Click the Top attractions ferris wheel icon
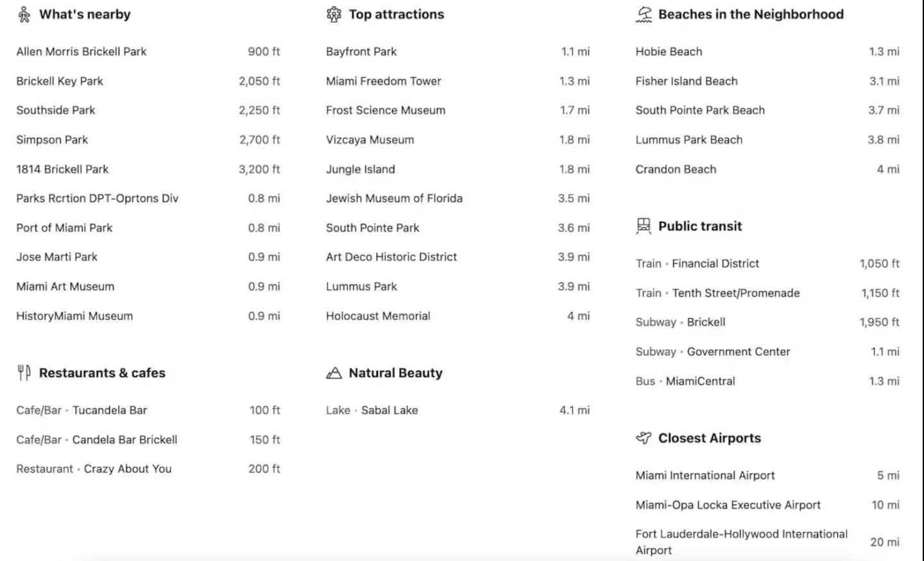 point(334,14)
